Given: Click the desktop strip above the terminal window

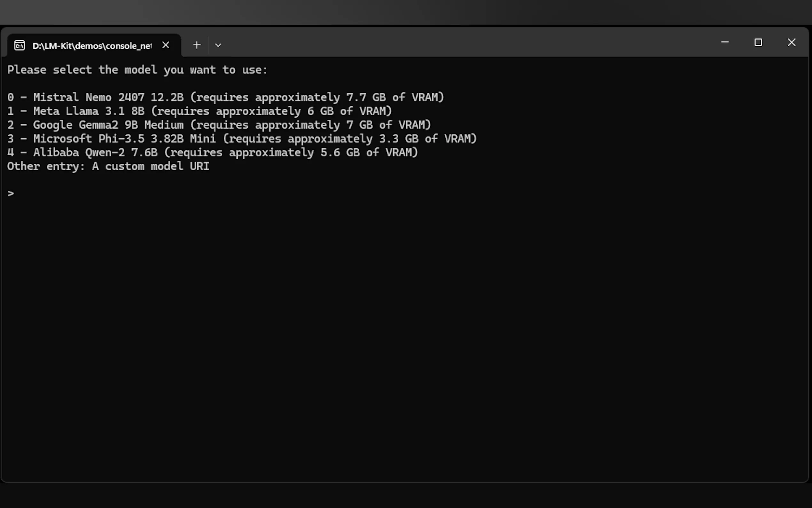Looking at the screenshot, I should click(x=403, y=12).
